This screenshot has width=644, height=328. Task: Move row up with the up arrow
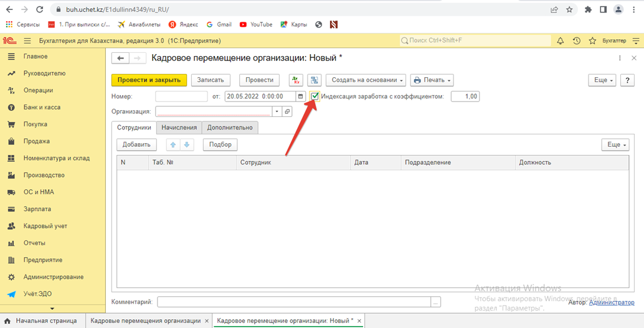click(x=173, y=144)
